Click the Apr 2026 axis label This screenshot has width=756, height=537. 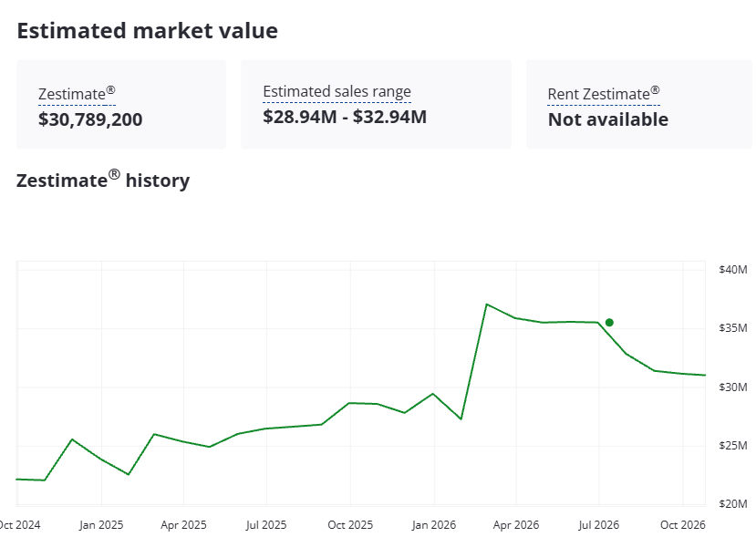point(516,525)
